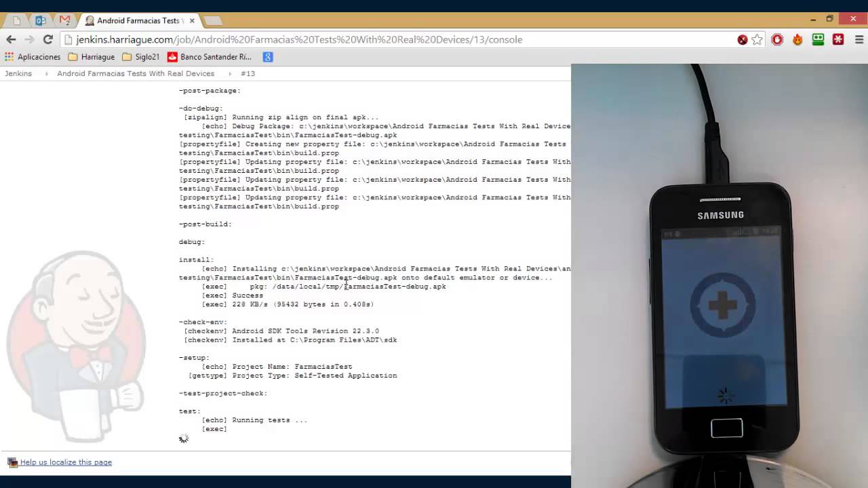Image resolution: width=868 pixels, height=488 pixels.
Task: Click the "debug:" console line
Action: coord(192,242)
